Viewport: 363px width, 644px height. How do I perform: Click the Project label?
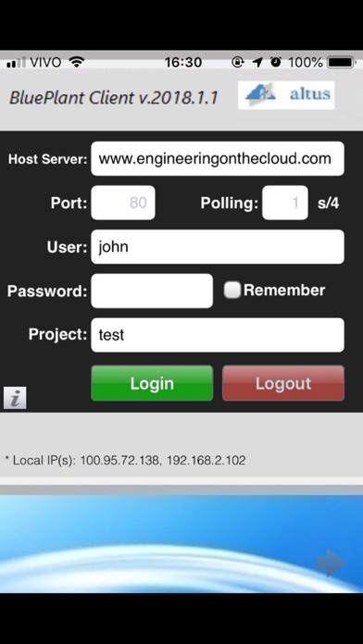click(x=58, y=334)
